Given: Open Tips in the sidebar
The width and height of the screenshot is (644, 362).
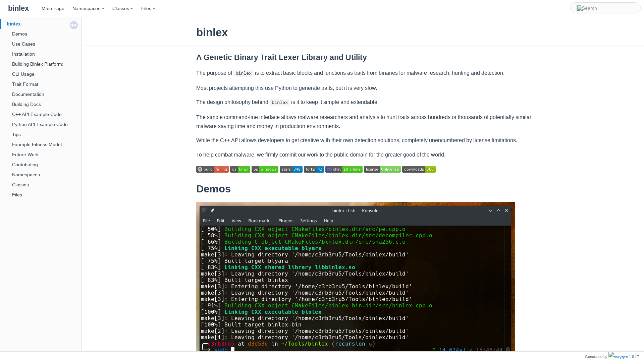Looking at the screenshot, I should 16,134.
